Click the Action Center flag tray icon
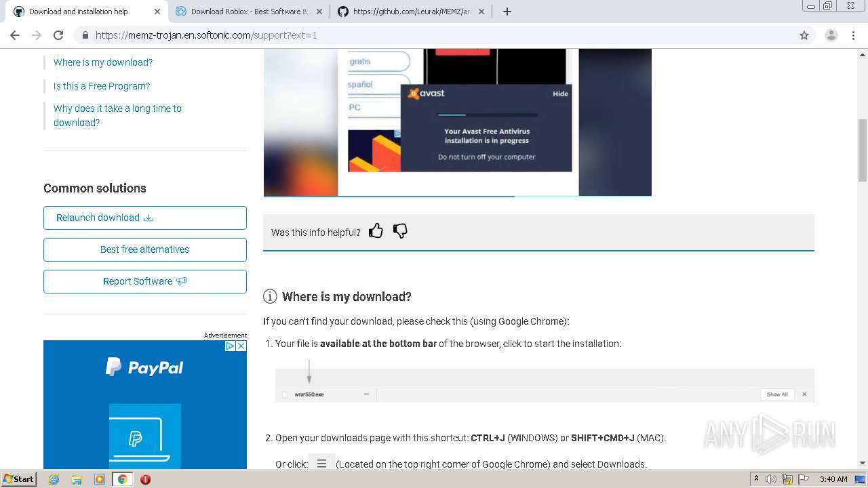868x488 pixels. pos(803,479)
